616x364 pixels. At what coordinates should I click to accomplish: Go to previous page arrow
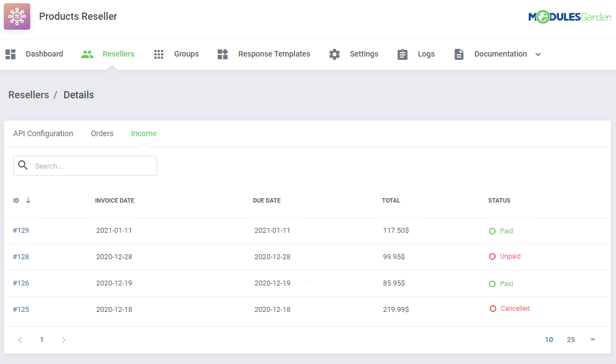point(20,340)
